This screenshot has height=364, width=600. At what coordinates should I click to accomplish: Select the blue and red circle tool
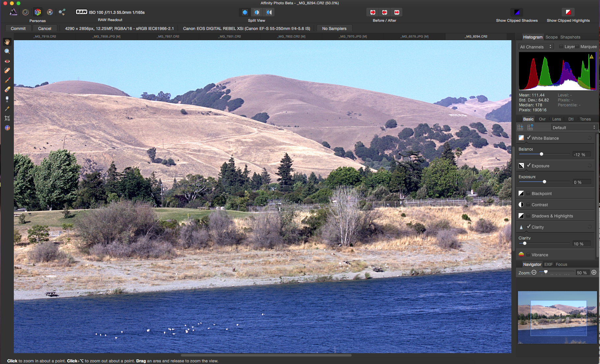tap(7, 128)
